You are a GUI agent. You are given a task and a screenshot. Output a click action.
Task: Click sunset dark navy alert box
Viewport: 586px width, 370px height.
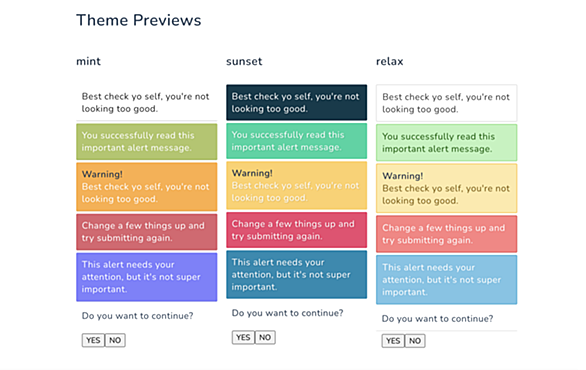pyautogui.click(x=296, y=102)
